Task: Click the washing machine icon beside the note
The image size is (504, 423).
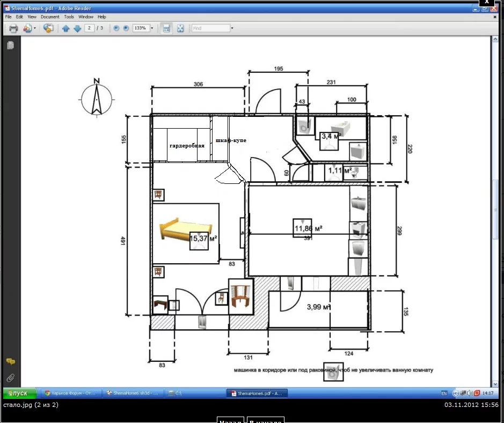Action: coord(333,372)
